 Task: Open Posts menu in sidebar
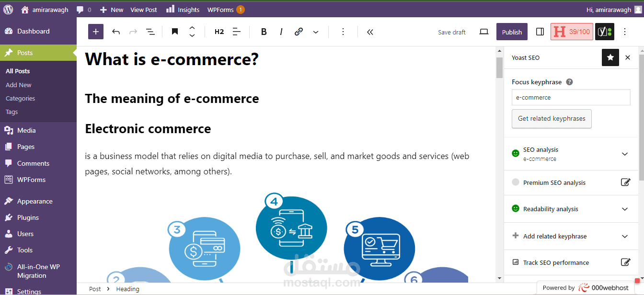click(38, 53)
